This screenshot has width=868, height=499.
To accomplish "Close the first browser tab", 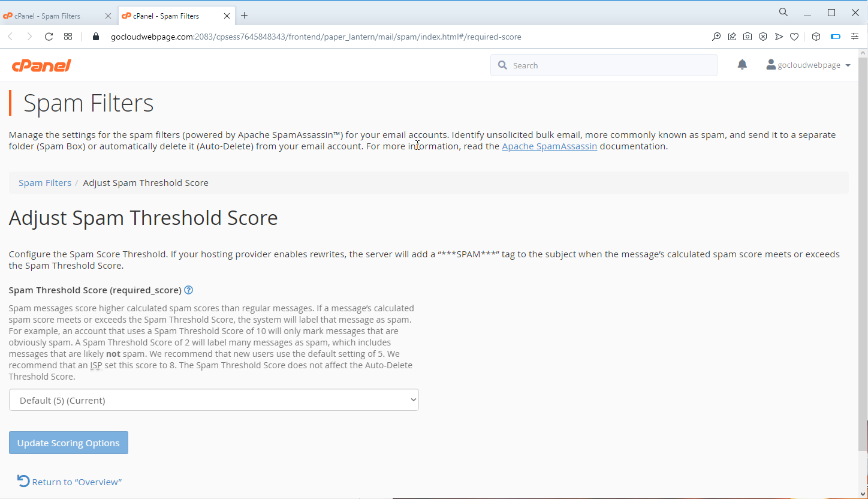I will tap(108, 16).
